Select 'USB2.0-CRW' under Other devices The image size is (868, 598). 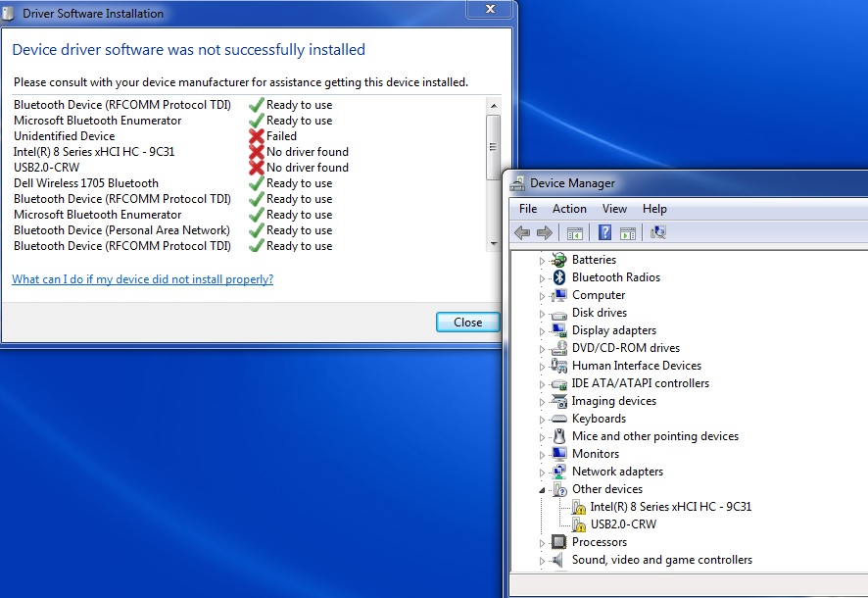(623, 524)
